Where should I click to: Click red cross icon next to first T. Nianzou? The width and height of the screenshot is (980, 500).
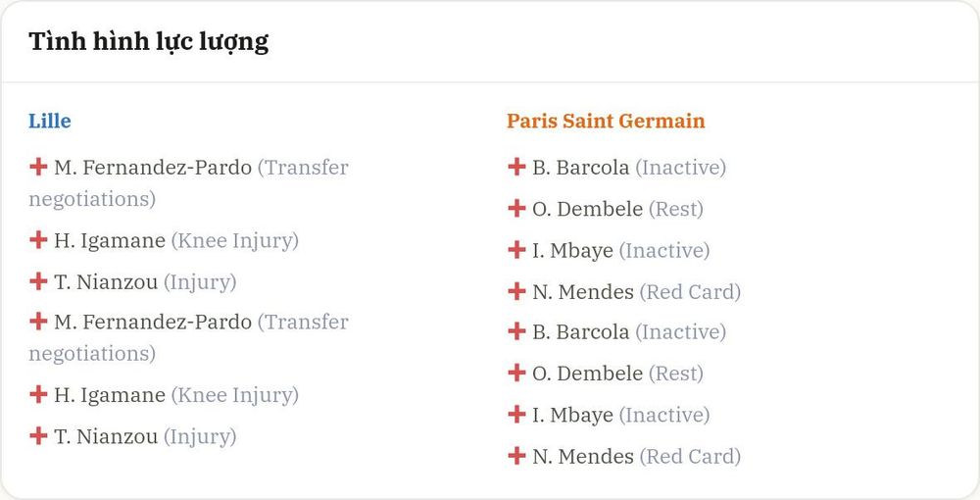click(39, 281)
